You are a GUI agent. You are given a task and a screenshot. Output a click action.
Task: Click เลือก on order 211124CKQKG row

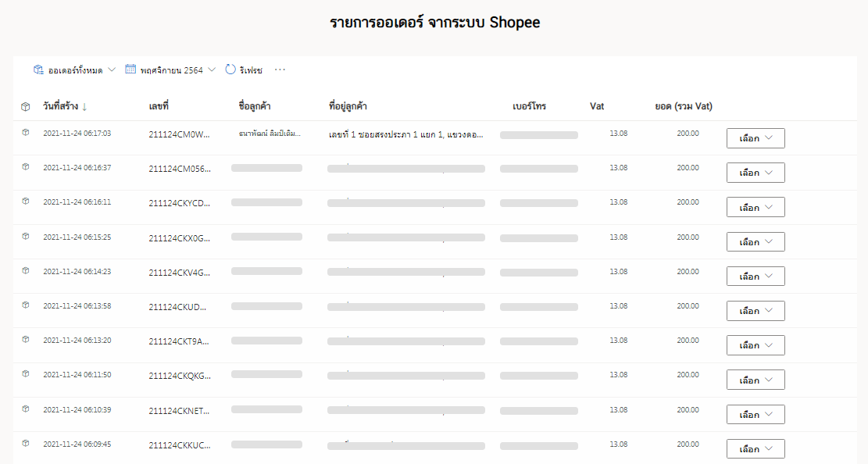[755, 379]
